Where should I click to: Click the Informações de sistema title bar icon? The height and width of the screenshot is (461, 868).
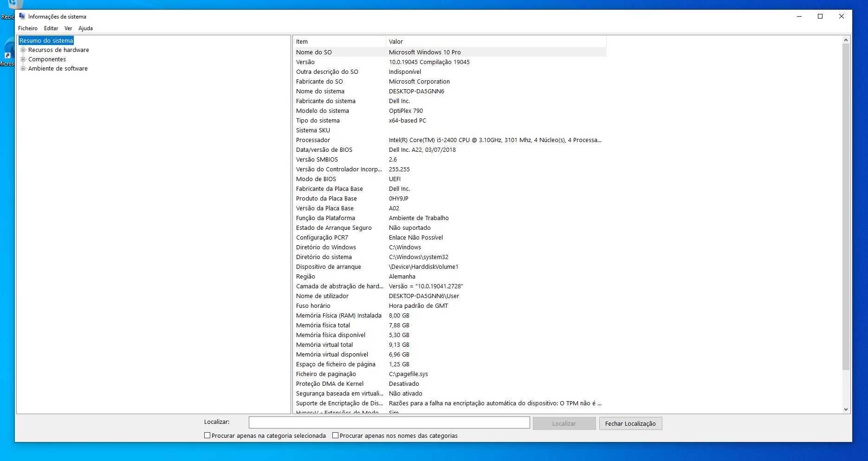pyautogui.click(x=22, y=16)
